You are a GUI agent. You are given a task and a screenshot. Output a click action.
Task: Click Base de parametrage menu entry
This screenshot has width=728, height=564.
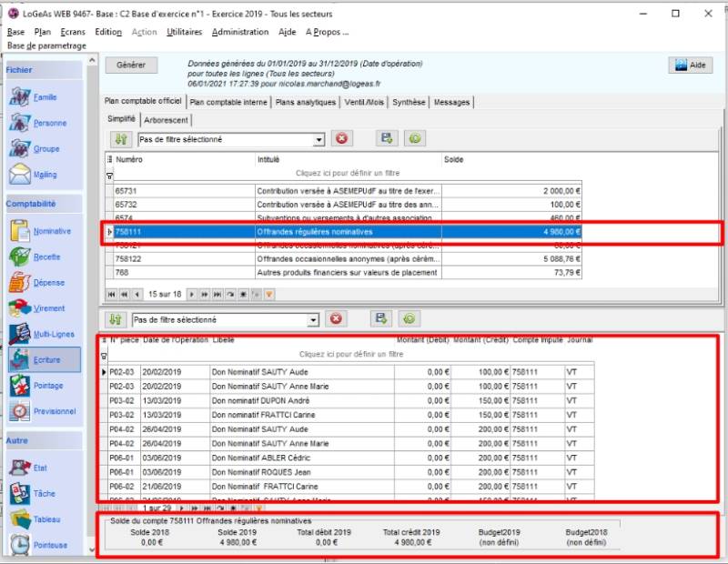(46, 46)
